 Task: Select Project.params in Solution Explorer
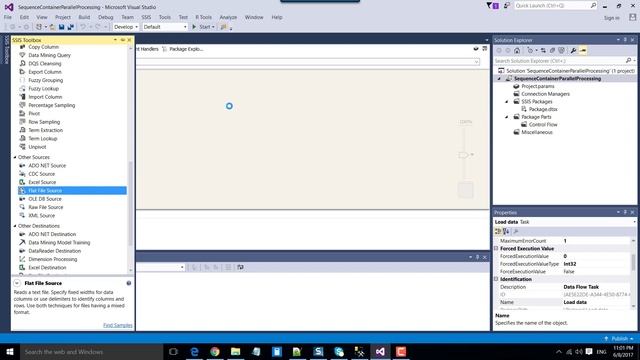(x=538, y=86)
